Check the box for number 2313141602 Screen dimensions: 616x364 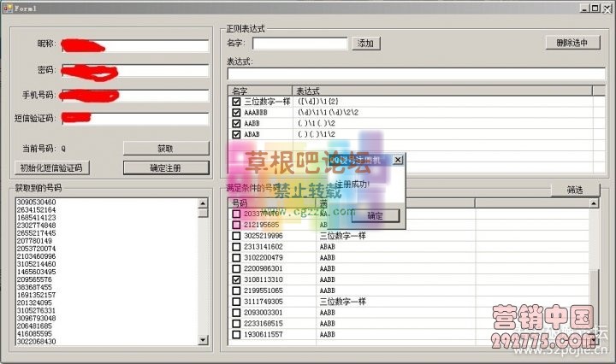click(236, 247)
